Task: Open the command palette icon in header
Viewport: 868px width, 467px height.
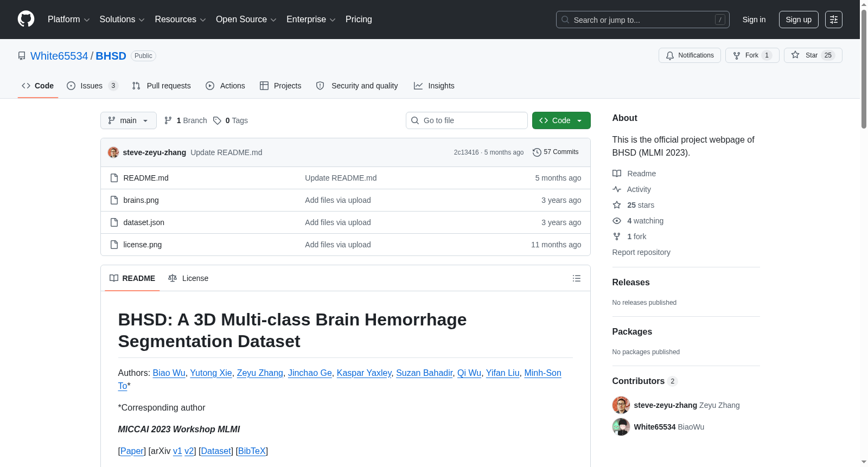Action: point(833,20)
